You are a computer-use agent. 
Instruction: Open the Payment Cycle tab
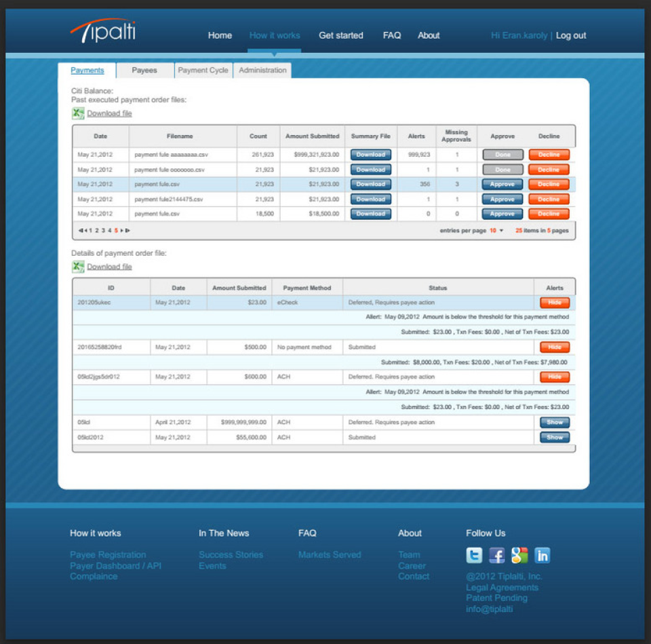tap(203, 70)
